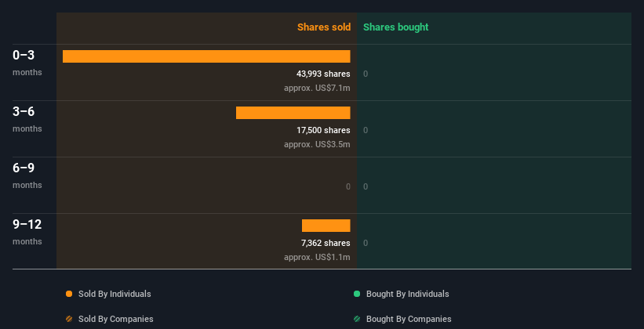Viewport: 644px width, 329px height.
Task: Click the 'approx. US$7.1m' value
Action: pos(317,88)
